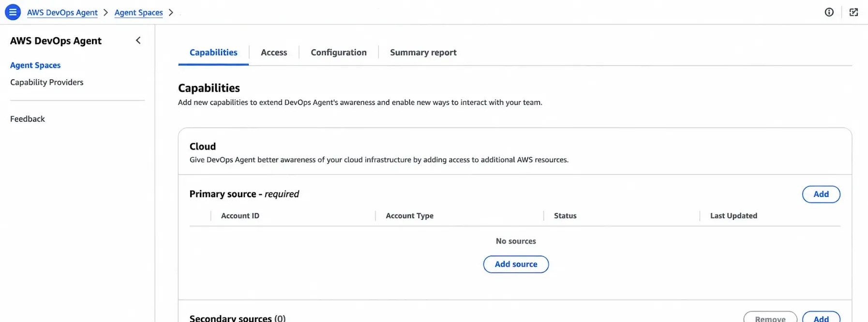Switch to the Access tab

point(274,52)
